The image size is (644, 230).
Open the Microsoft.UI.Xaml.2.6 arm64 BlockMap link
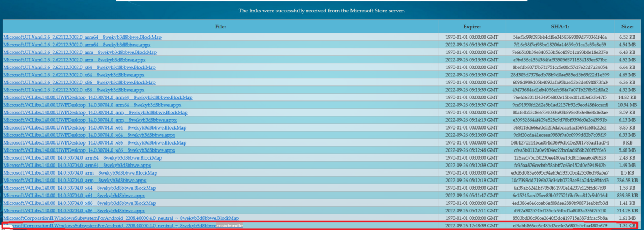point(82,37)
